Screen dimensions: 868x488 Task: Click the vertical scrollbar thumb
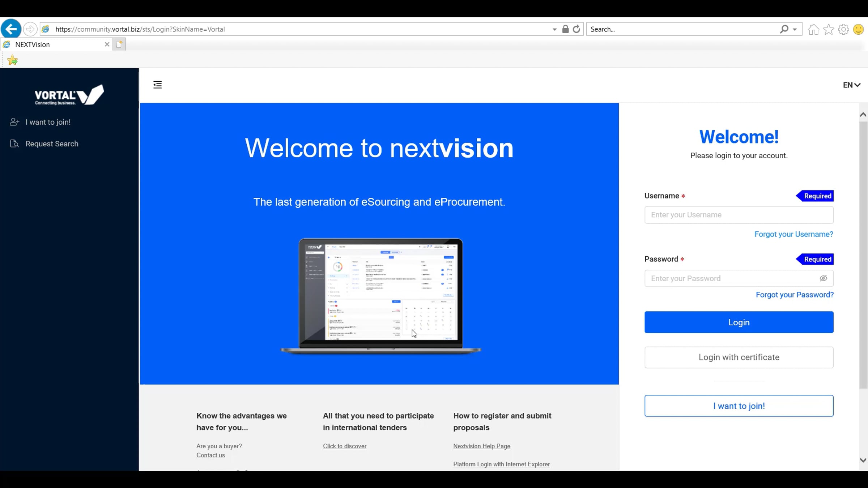[863, 255]
